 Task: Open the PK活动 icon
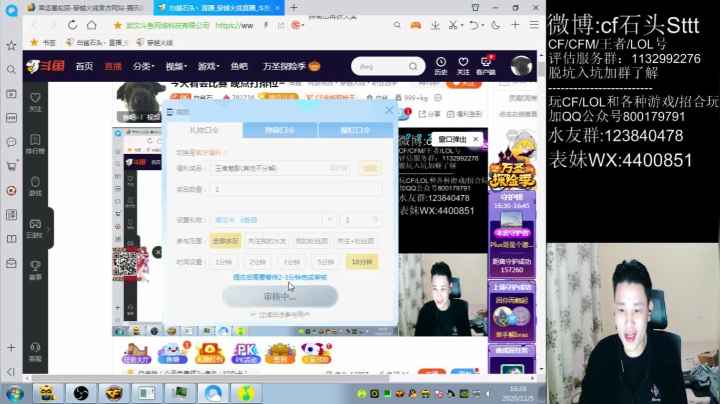(245, 354)
